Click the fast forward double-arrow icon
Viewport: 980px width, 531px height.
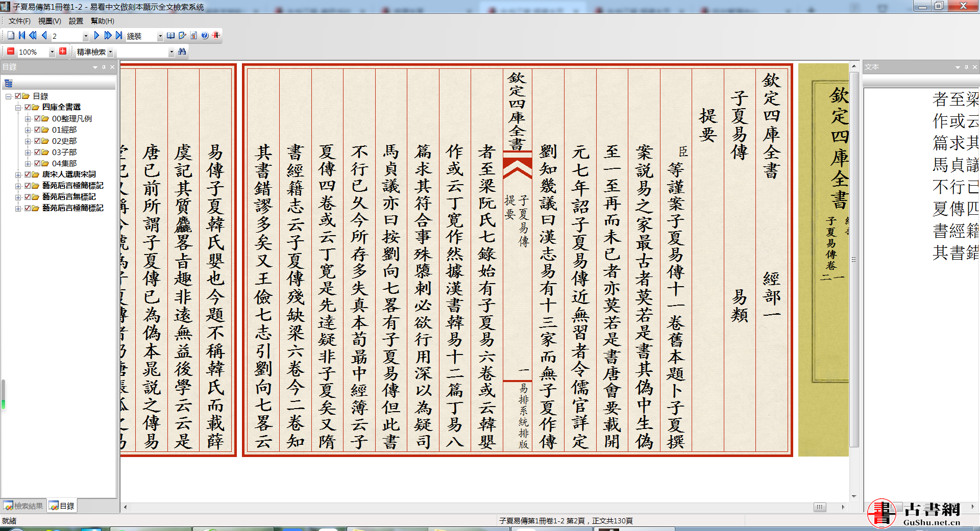tap(108, 35)
